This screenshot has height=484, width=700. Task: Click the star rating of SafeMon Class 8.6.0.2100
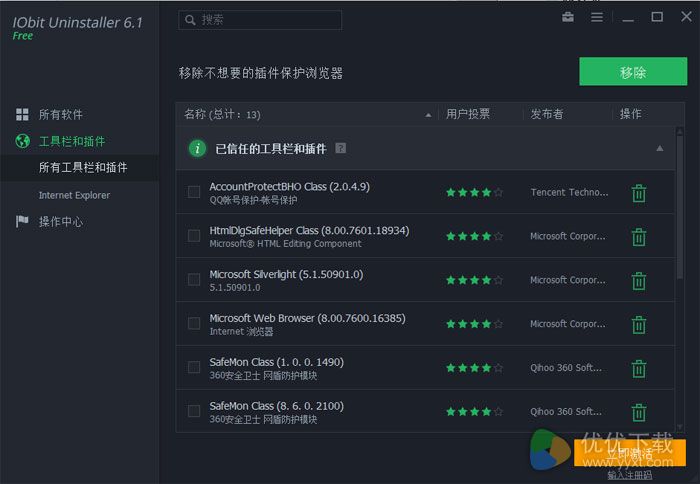[x=475, y=412]
